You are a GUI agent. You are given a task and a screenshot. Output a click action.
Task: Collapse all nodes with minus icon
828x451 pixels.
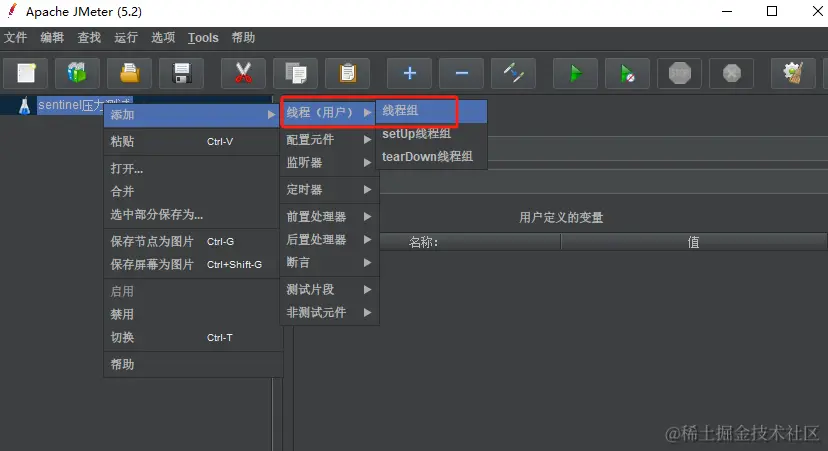click(x=462, y=73)
